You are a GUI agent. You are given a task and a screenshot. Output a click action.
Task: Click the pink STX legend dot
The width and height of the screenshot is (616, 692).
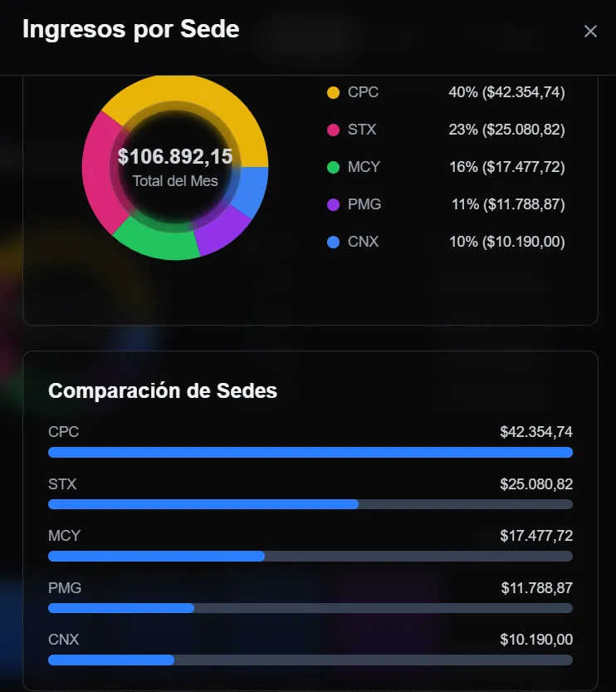334,130
